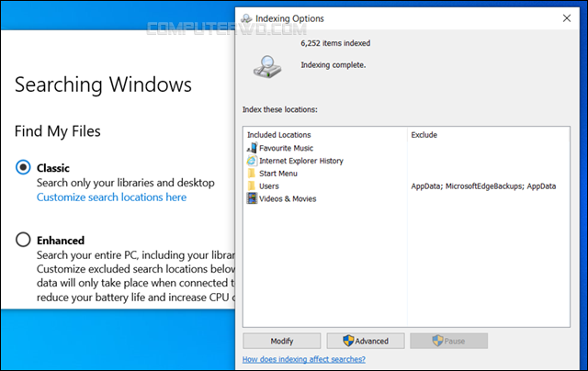Image resolution: width=588 pixels, height=371 pixels.
Task: Click the AppData; MicrosoftEdgeBackups exclude entry
Action: click(x=483, y=186)
